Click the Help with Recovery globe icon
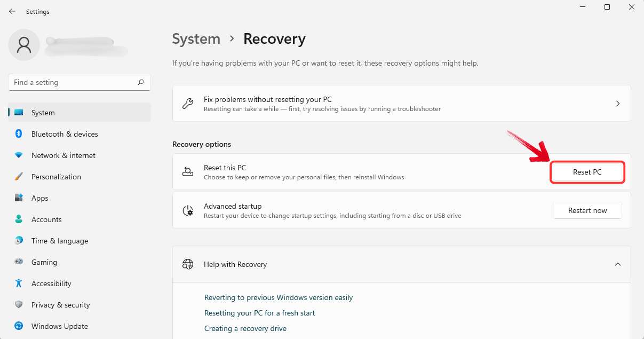 (188, 264)
